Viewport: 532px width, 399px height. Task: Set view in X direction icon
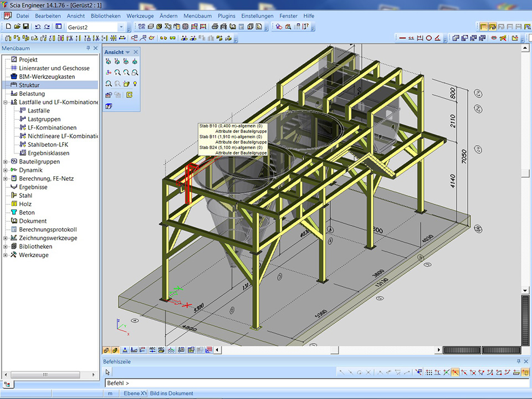[x=109, y=62]
